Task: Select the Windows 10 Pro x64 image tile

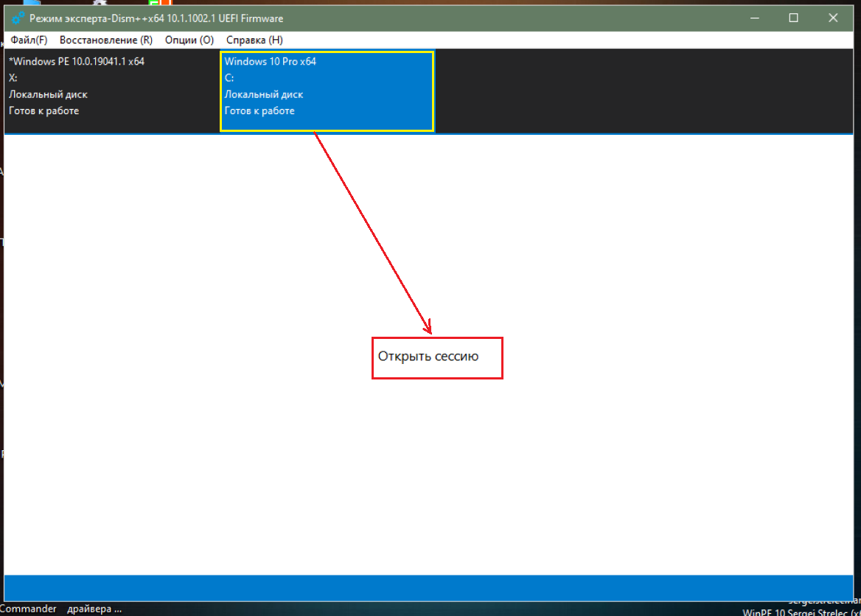Action: (327, 91)
